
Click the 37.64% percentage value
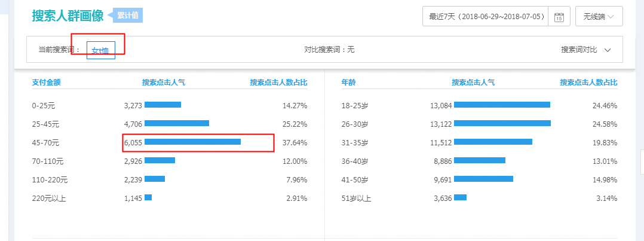(294, 142)
